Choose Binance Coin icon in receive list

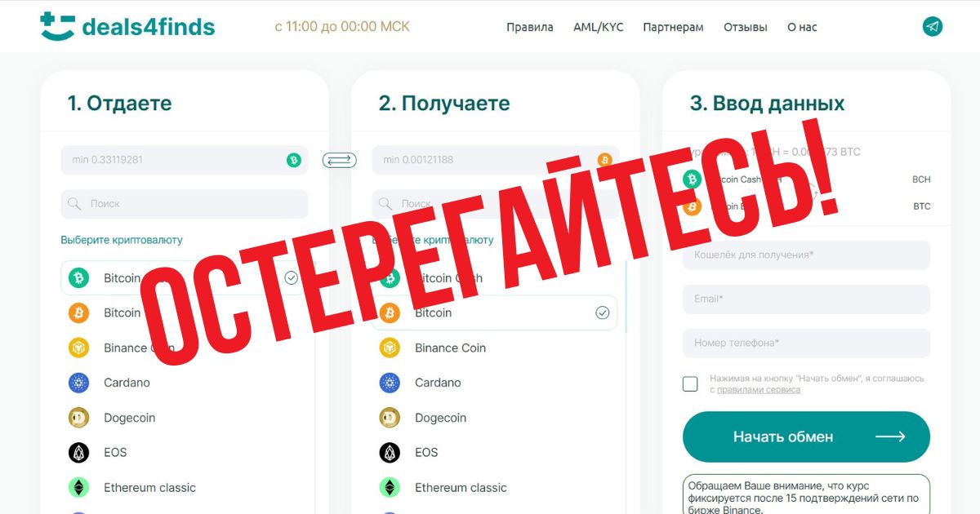pyautogui.click(x=390, y=348)
